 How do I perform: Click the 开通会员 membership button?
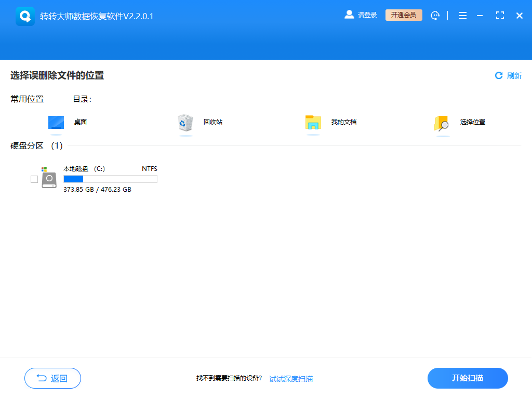coord(404,15)
